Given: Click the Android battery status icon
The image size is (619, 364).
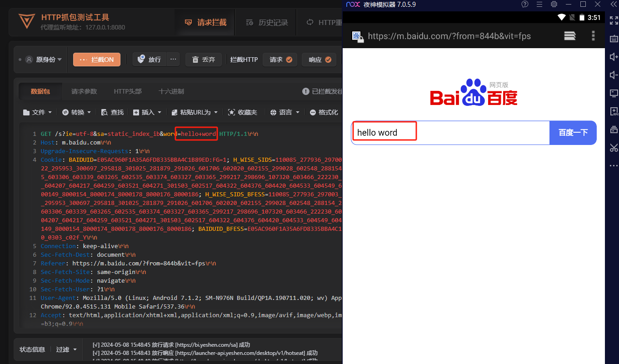Looking at the screenshot, I should pos(582,18).
